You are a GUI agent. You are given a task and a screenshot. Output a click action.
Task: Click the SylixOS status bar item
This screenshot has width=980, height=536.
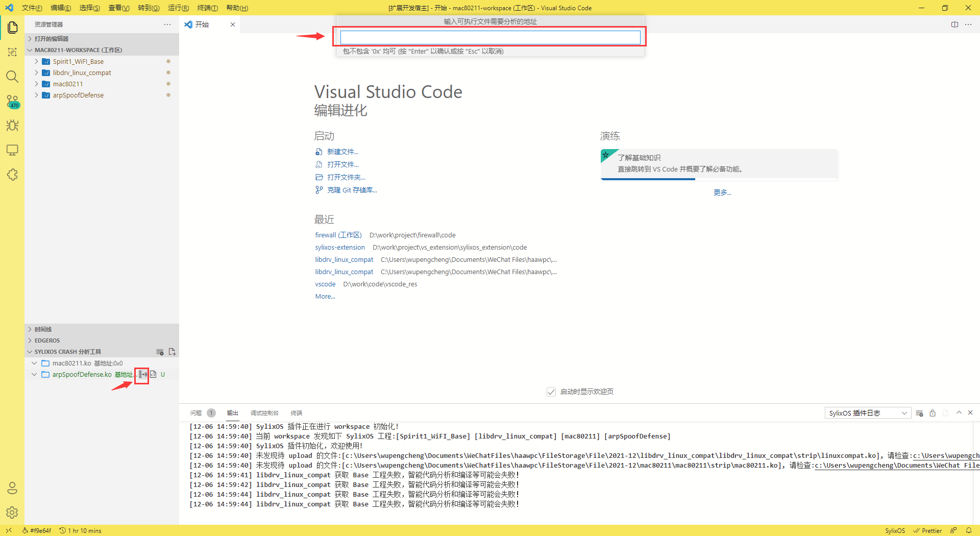point(895,530)
